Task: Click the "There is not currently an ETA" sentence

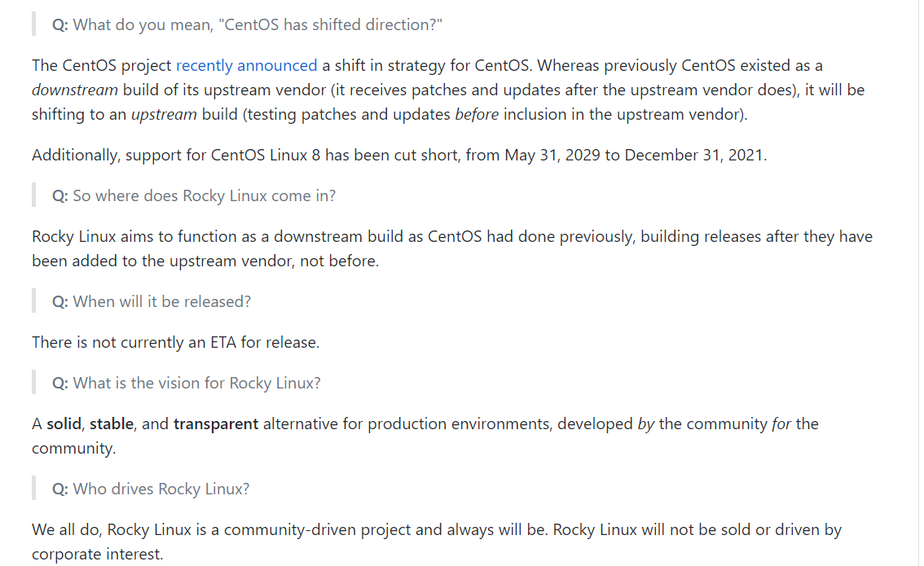Action: (175, 342)
